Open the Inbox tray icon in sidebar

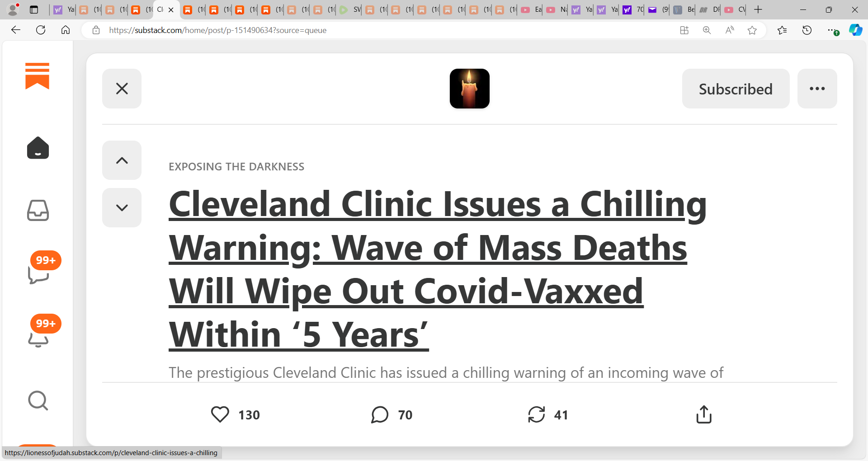pos(38,211)
